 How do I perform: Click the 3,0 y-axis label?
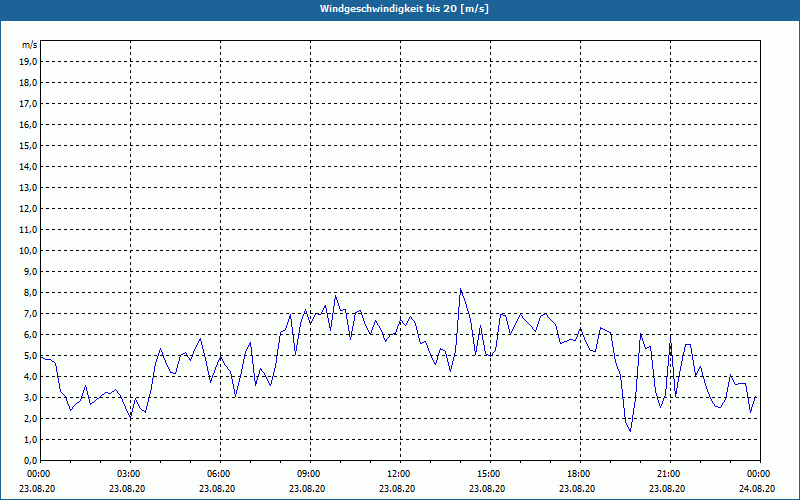pyautogui.click(x=31, y=397)
